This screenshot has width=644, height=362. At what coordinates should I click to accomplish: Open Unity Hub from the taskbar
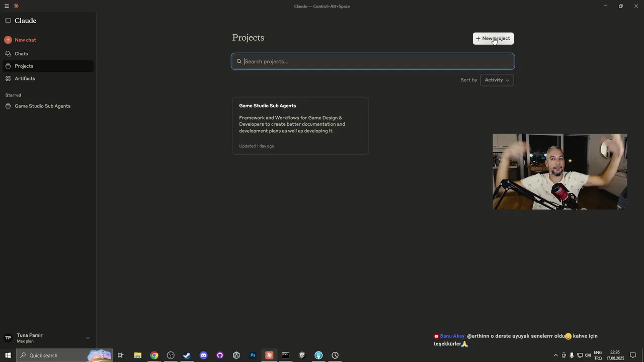tap(236, 355)
